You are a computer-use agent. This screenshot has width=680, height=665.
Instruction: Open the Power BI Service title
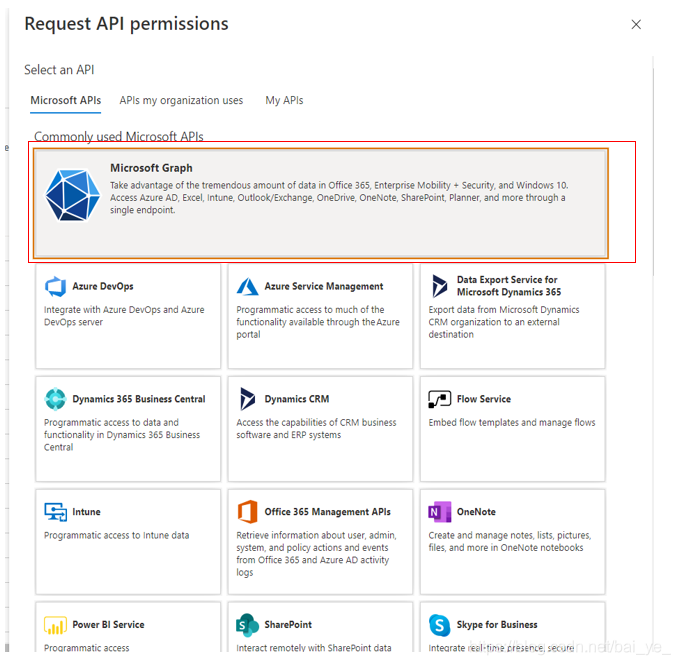click(108, 625)
